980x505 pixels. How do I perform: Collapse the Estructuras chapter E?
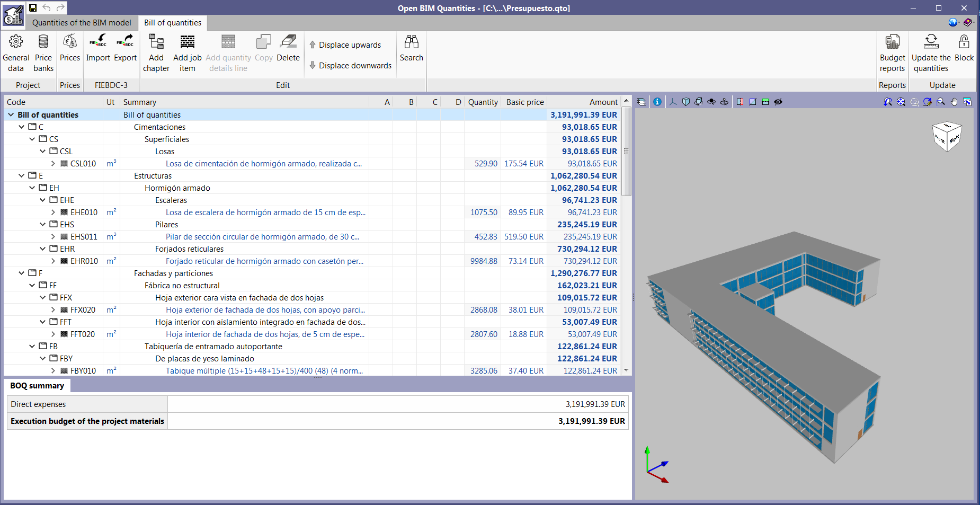coord(22,175)
